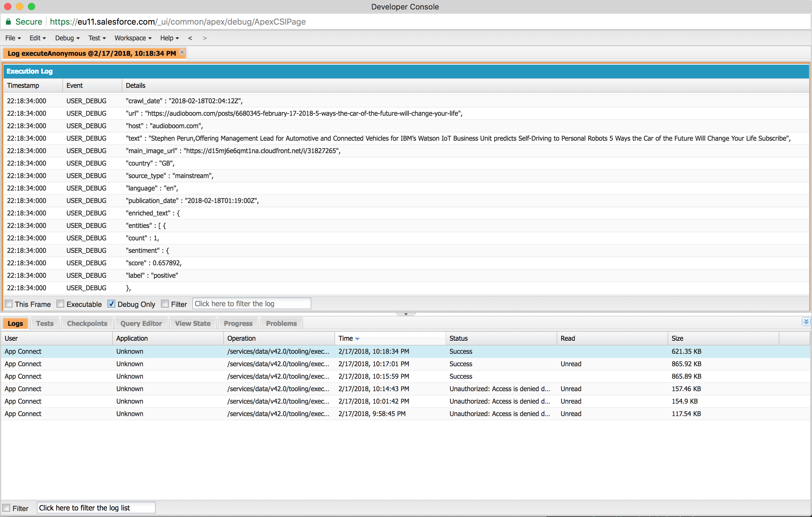Toggle the Executable checkbox

(60, 304)
